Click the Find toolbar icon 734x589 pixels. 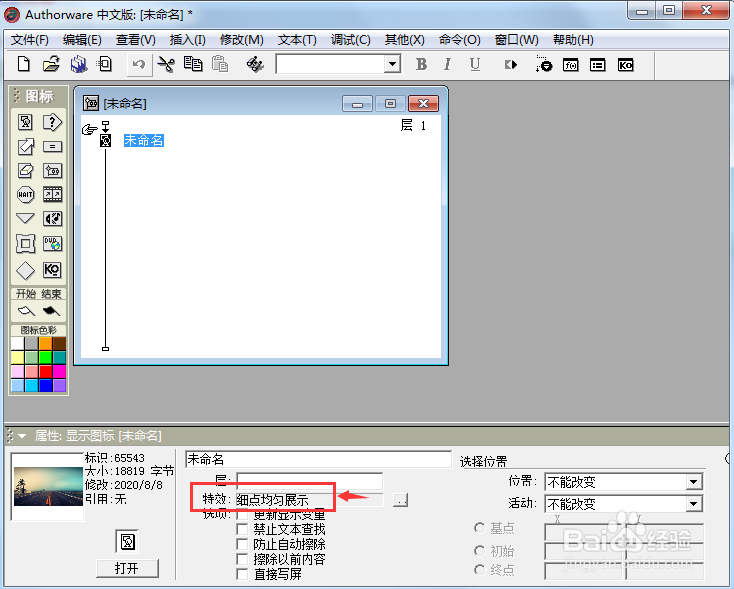point(255,64)
